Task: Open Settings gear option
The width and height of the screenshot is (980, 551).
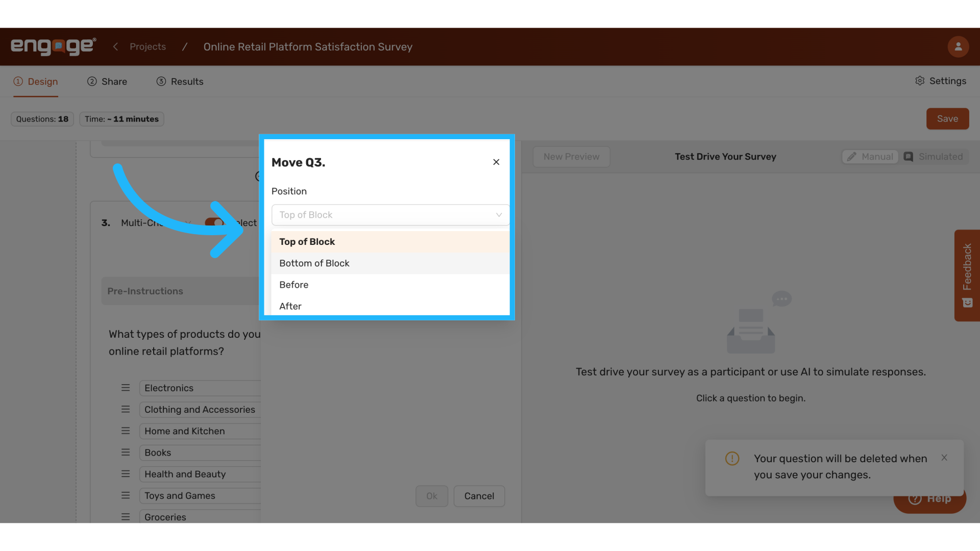Action: pyautogui.click(x=940, y=81)
